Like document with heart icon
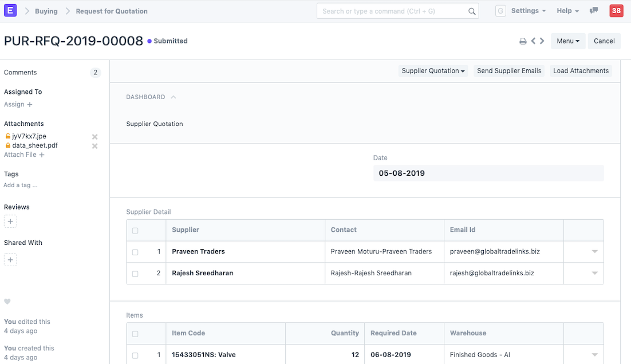This screenshot has height=364, width=631. [x=7, y=302]
